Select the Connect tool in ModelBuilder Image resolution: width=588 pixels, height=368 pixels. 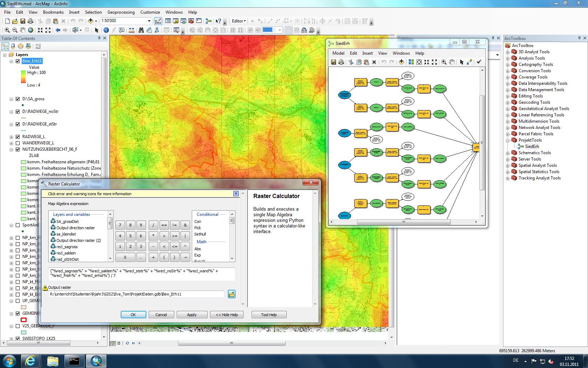point(469,62)
